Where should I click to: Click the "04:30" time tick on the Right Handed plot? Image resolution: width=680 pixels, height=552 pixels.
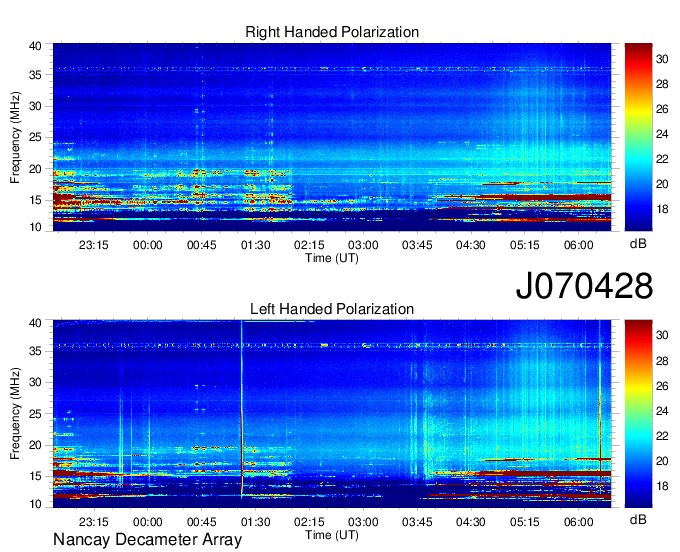(471, 245)
